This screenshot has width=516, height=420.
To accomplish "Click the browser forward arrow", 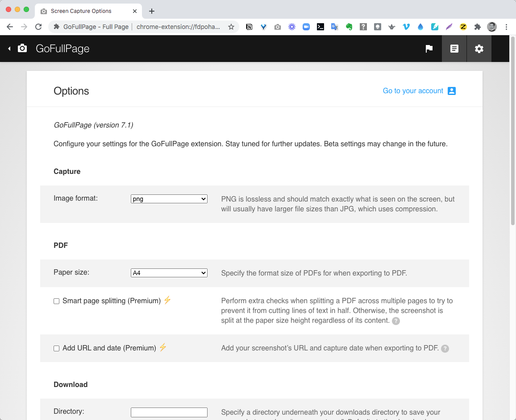I will pos(24,27).
